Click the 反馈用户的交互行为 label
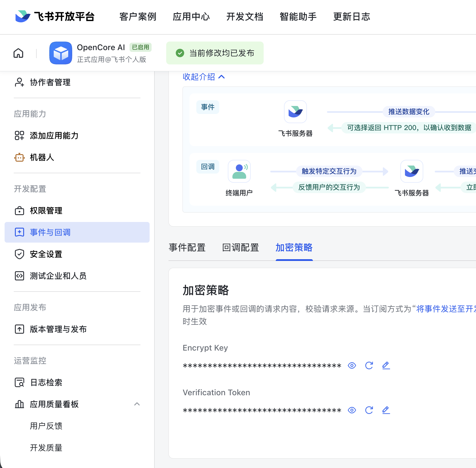The height and width of the screenshot is (468, 476). tap(329, 187)
